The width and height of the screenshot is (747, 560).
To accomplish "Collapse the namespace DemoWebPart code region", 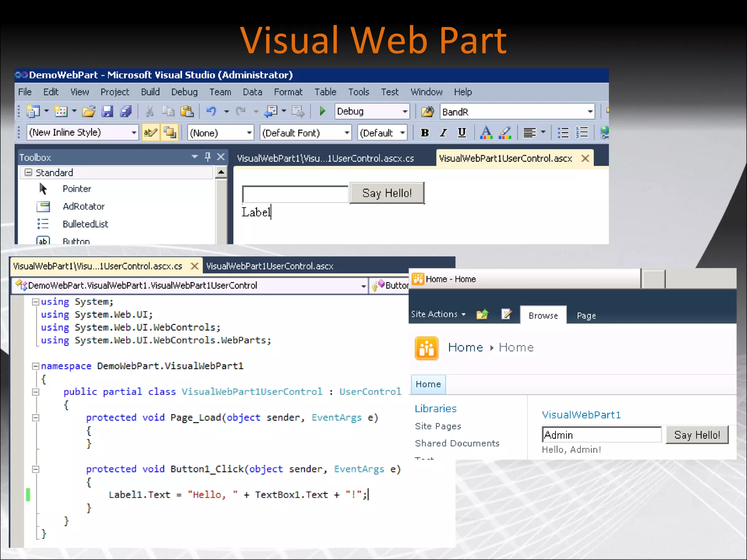I will coord(35,366).
